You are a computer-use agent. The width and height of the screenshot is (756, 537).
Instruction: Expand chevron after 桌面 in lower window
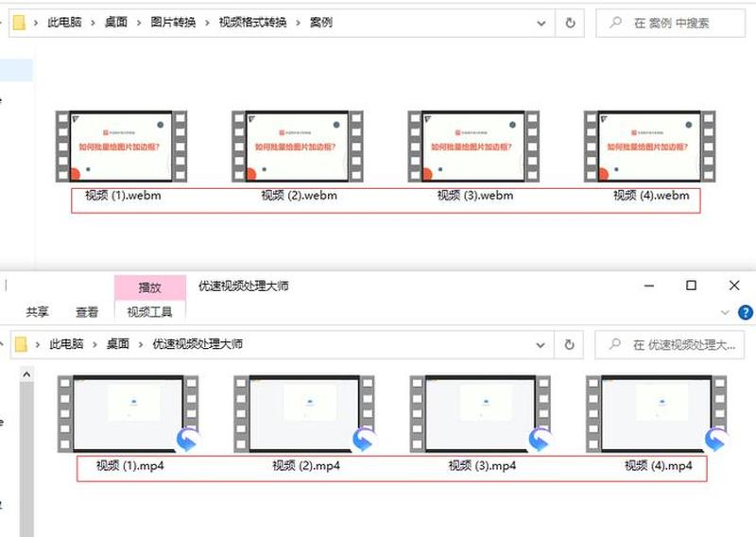click(141, 344)
